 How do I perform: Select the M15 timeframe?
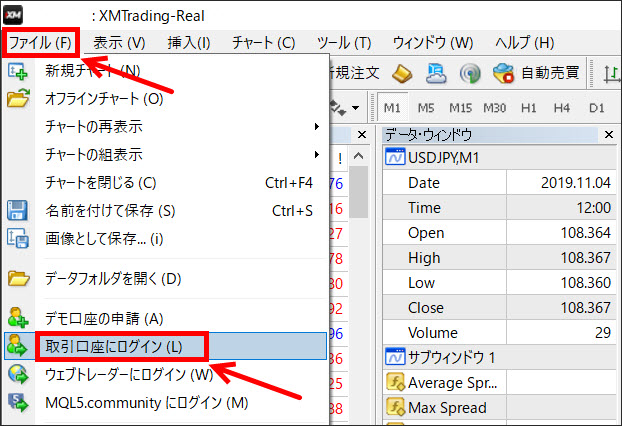tap(460, 108)
